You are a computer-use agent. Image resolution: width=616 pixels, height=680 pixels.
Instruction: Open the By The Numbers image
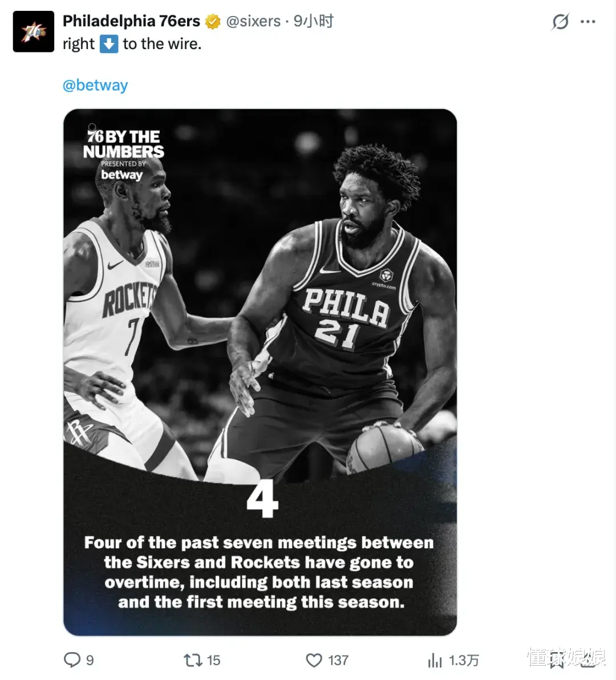260,372
